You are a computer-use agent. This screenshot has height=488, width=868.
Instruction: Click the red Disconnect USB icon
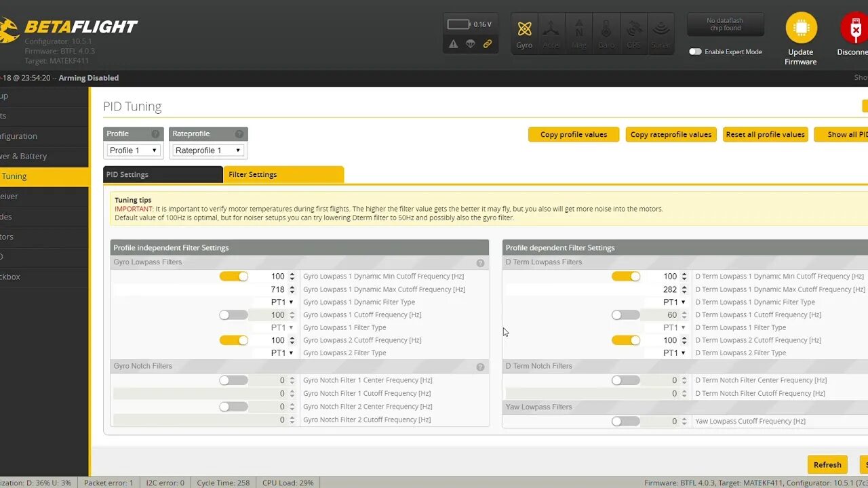854,28
